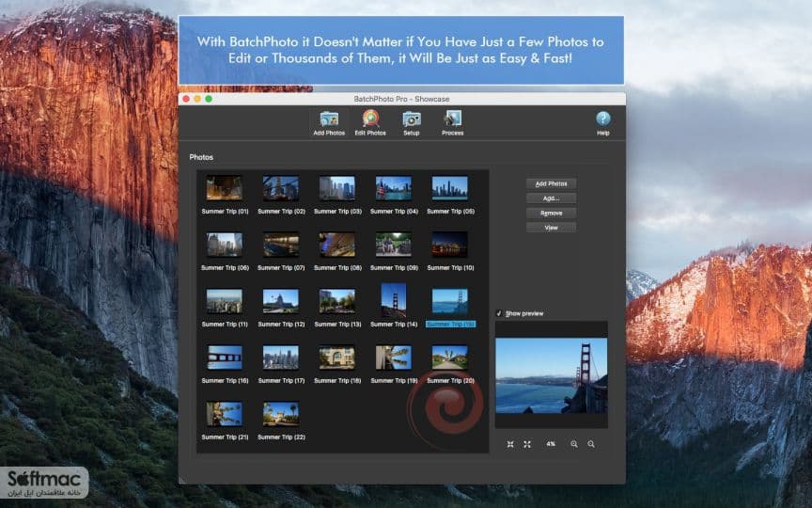Click the Add Photos button in the side panel
The image size is (812, 508).
coord(551,183)
